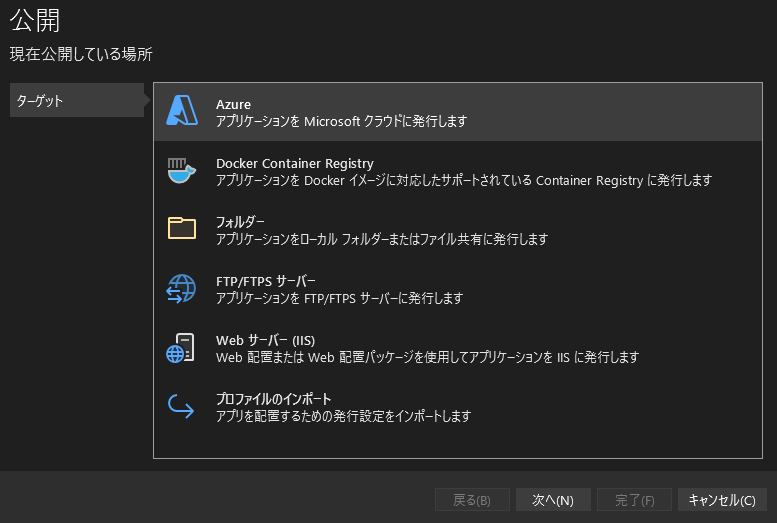Select the プロファイルのインポート title
The width and height of the screenshot is (777, 523).
point(273,399)
